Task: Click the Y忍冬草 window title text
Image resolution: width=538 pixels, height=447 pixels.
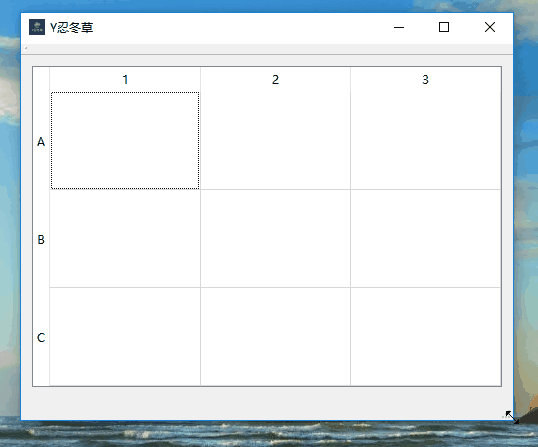Action: tap(71, 27)
